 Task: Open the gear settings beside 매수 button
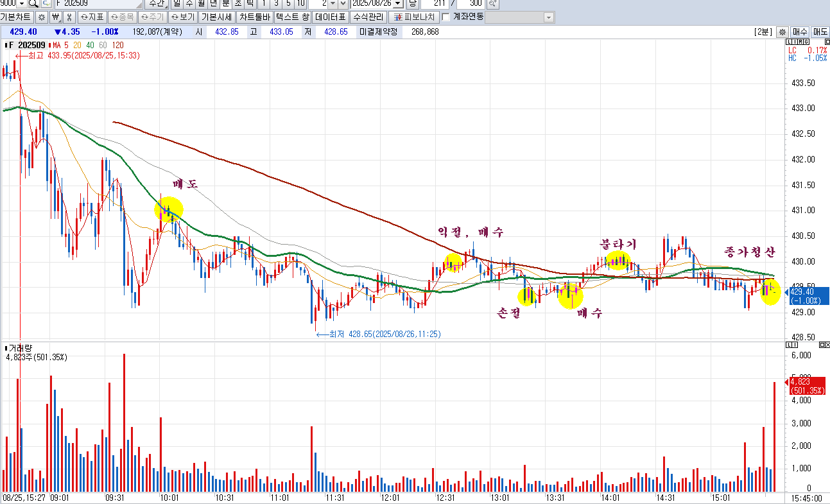(x=782, y=31)
